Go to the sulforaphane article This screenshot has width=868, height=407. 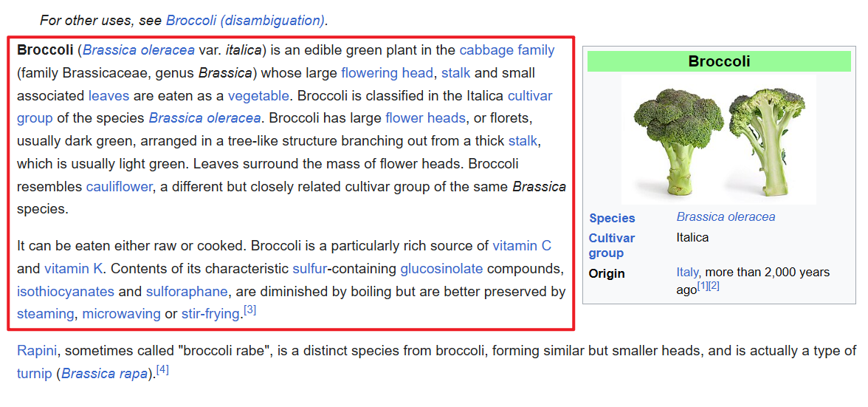pyautogui.click(x=187, y=291)
